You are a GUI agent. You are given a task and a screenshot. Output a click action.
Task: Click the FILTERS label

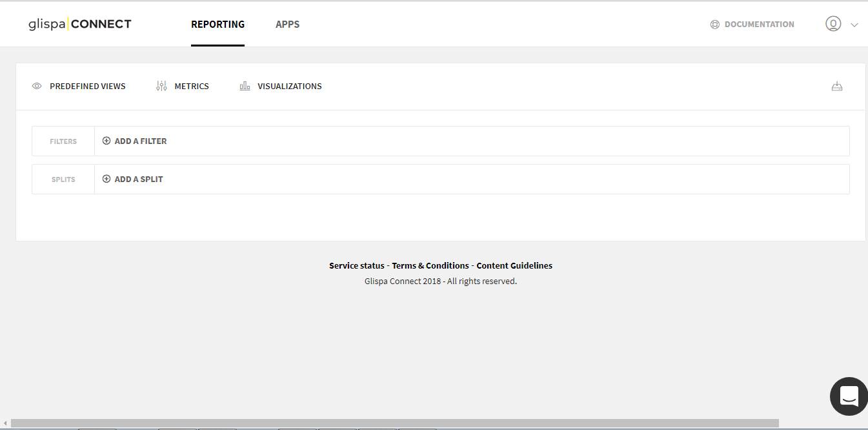coord(63,141)
